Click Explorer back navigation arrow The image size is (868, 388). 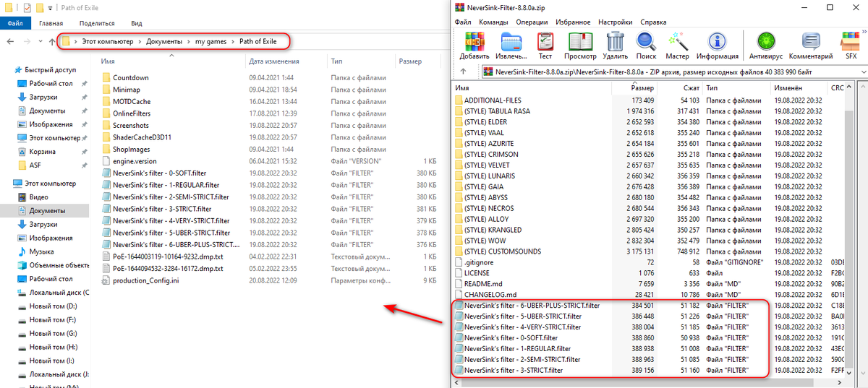(x=9, y=42)
